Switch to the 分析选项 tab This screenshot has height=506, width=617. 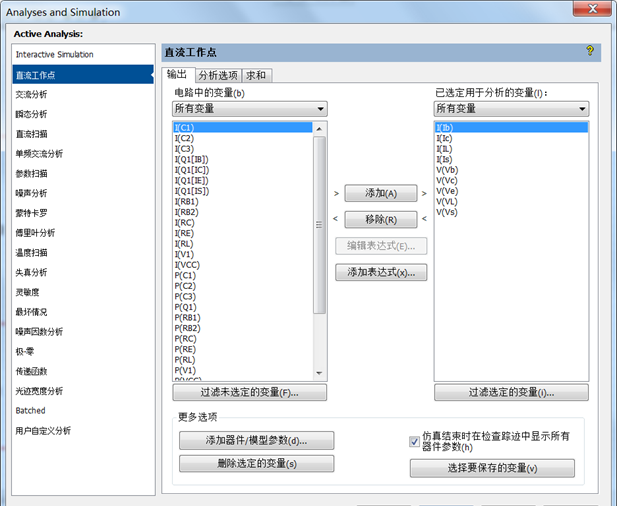[217, 75]
